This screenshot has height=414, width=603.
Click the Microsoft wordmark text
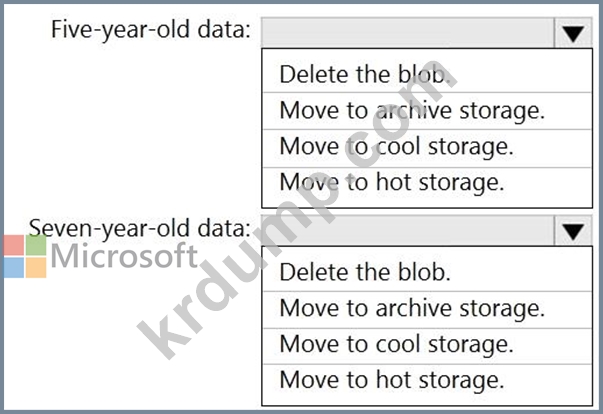pos(124,257)
